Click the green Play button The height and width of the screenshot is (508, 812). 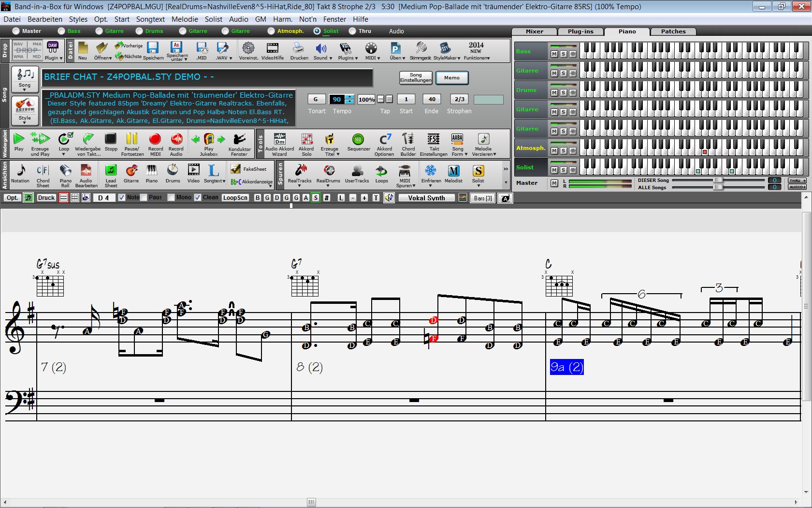(19, 142)
